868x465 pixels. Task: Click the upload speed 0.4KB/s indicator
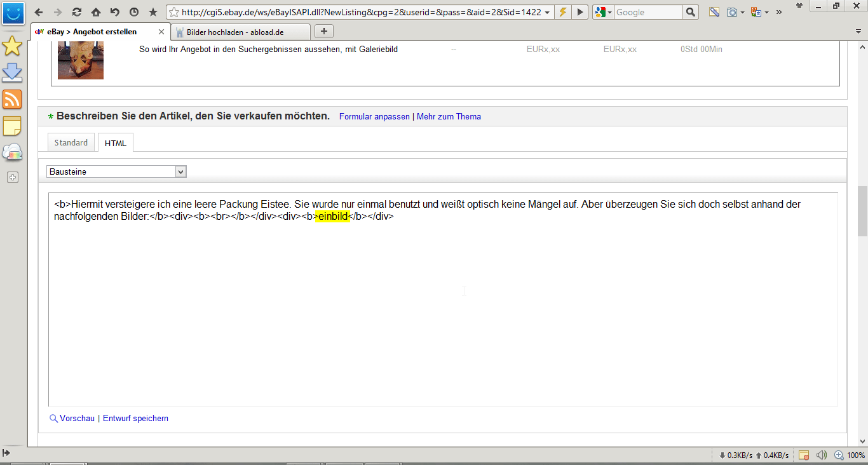[772, 455]
